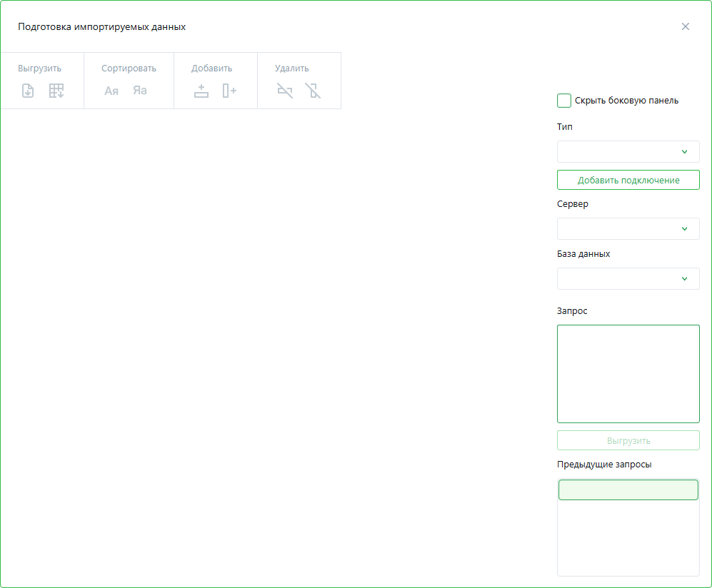Click the Удалить toolbar group label
Image resolution: width=712 pixels, height=588 pixels.
point(291,69)
